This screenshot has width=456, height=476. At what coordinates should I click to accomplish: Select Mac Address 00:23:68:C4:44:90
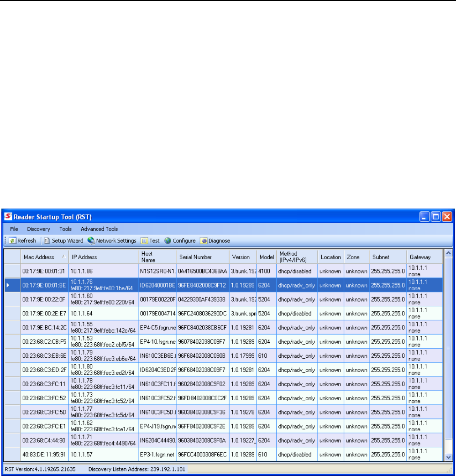tap(44, 440)
